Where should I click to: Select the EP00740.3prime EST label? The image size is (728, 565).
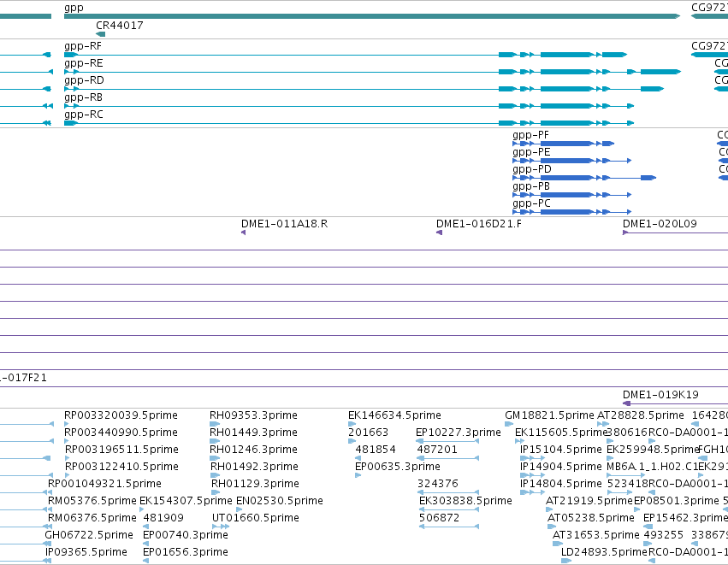click(x=186, y=535)
